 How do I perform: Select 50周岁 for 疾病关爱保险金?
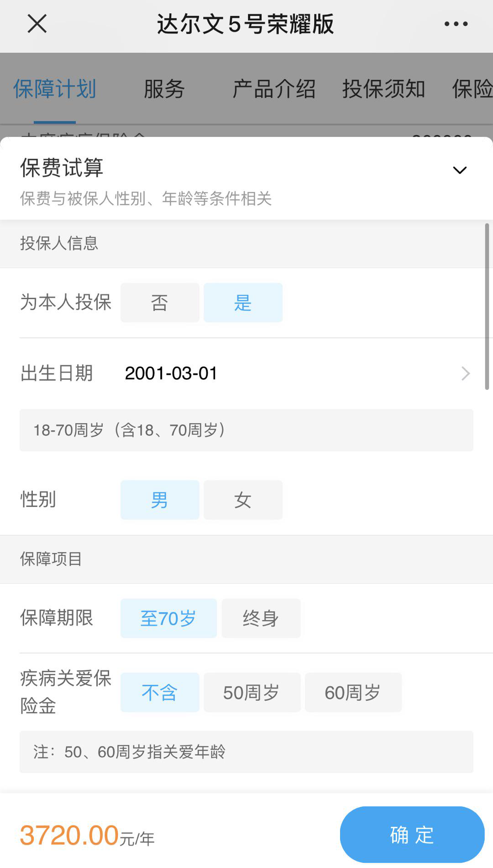click(252, 692)
